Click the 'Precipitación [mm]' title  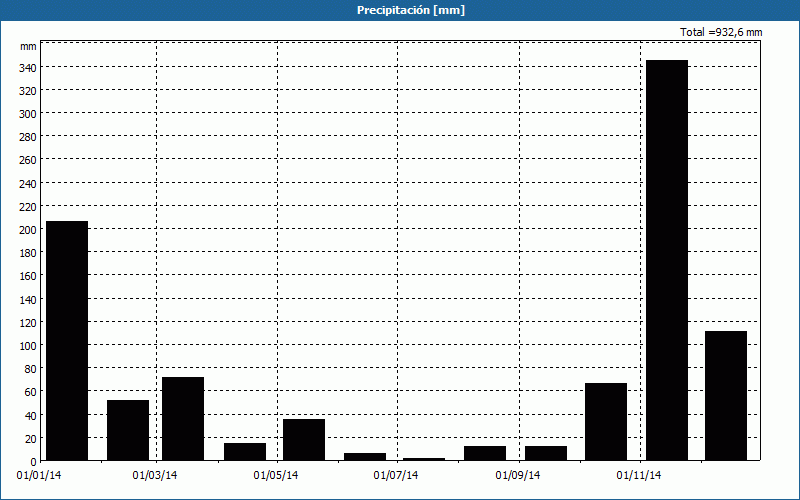point(411,10)
